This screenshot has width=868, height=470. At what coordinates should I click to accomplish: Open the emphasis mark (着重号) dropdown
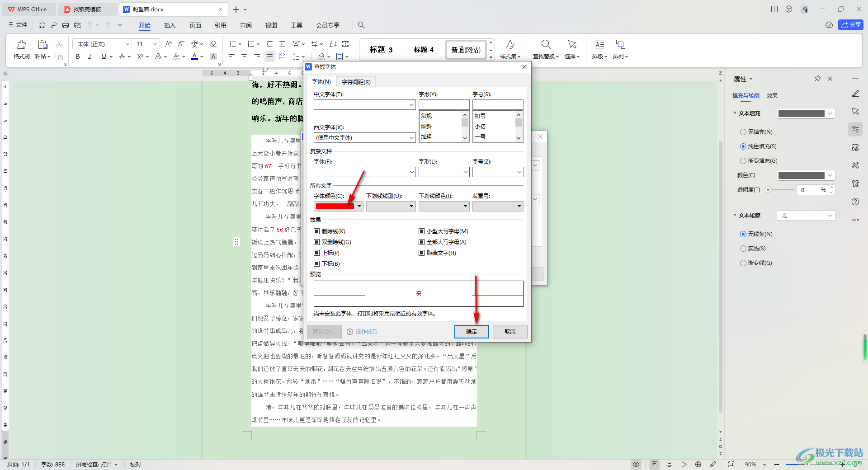[x=498, y=207]
